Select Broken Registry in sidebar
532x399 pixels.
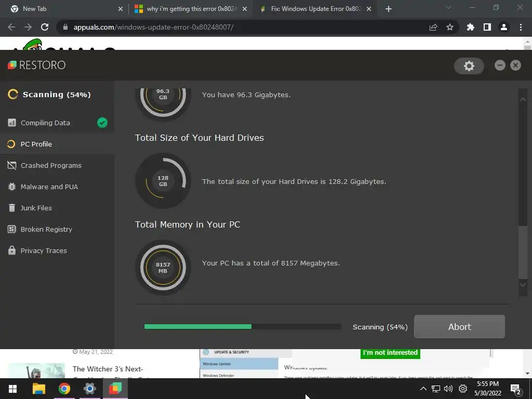tap(57, 229)
